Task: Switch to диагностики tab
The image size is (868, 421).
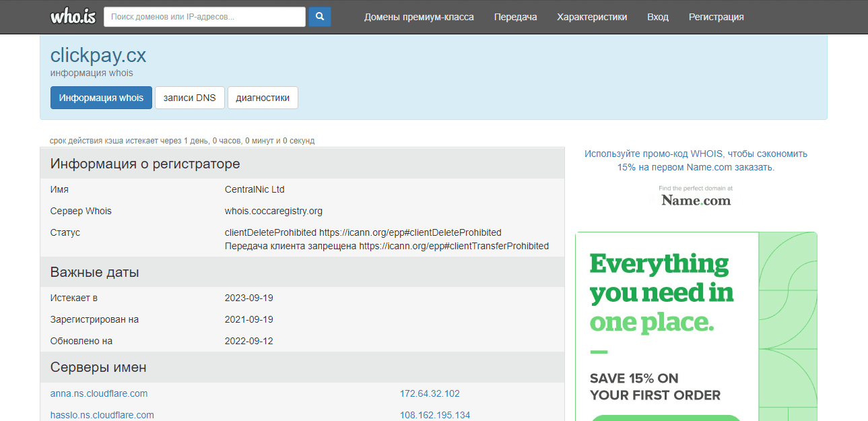Action: (263, 98)
